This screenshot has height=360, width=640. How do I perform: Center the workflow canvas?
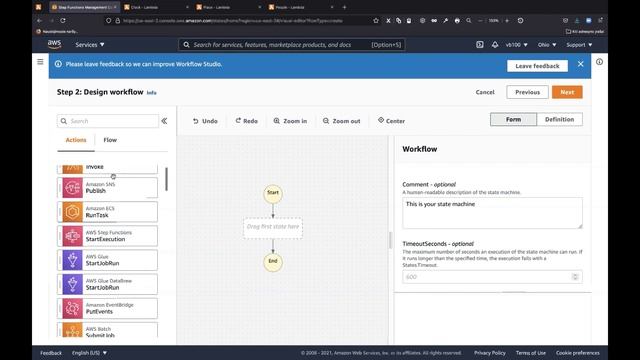[391, 121]
